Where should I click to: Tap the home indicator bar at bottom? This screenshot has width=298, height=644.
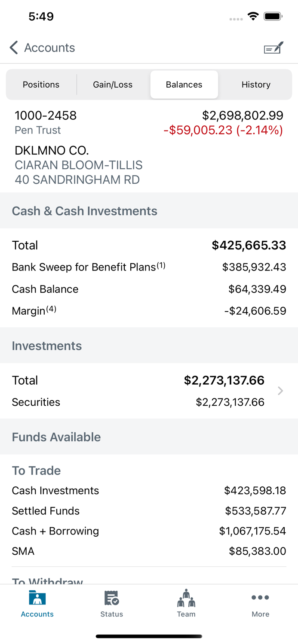[149, 636]
